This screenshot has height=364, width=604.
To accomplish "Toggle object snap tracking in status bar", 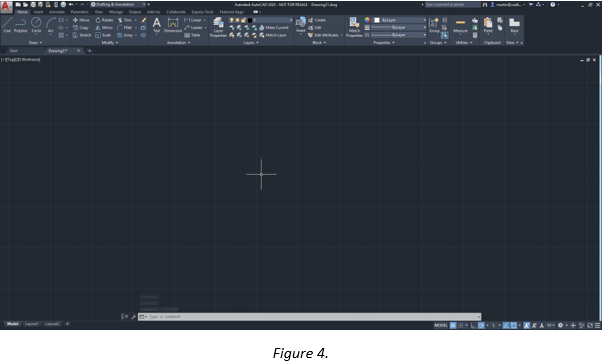I will coord(506,325).
